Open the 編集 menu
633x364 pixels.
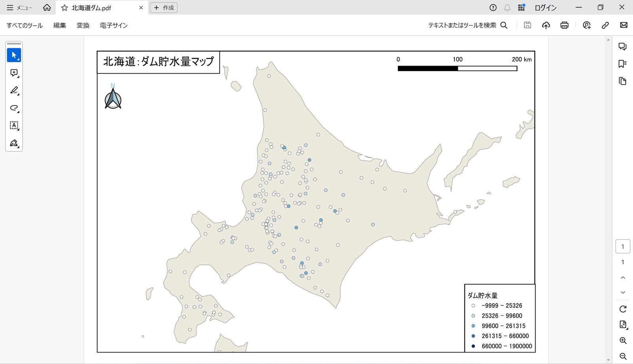click(x=60, y=25)
